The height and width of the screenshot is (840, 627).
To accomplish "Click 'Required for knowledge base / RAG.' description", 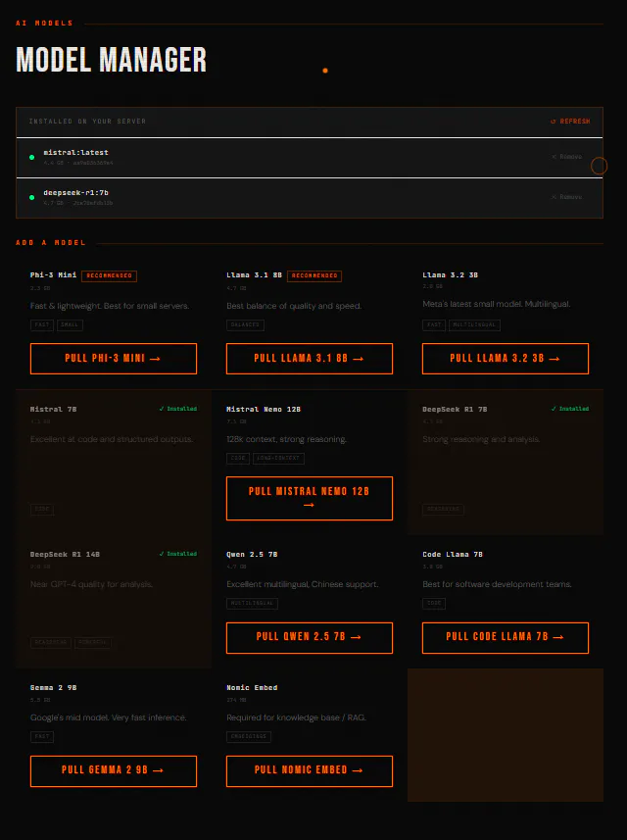I will [x=296, y=717].
